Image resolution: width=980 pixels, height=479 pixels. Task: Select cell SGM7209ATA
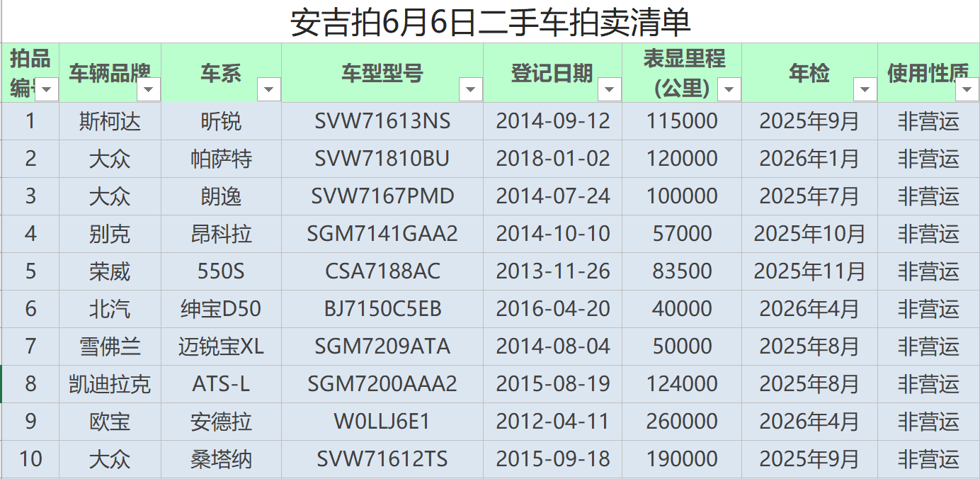click(382, 346)
